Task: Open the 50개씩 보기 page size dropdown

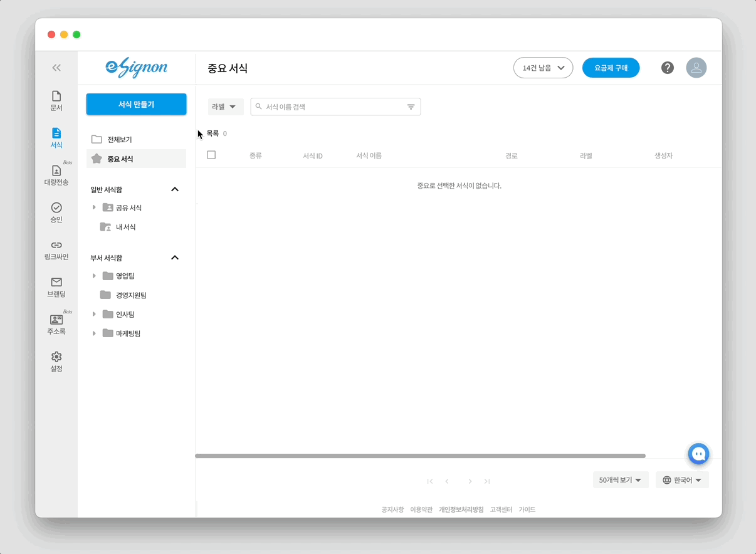Action: (x=620, y=479)
